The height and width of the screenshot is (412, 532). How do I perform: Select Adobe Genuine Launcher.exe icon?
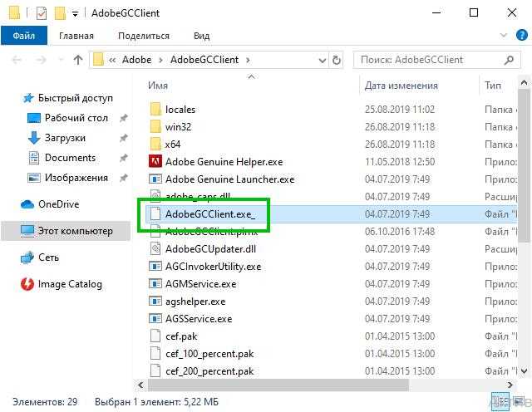point(155,179)
